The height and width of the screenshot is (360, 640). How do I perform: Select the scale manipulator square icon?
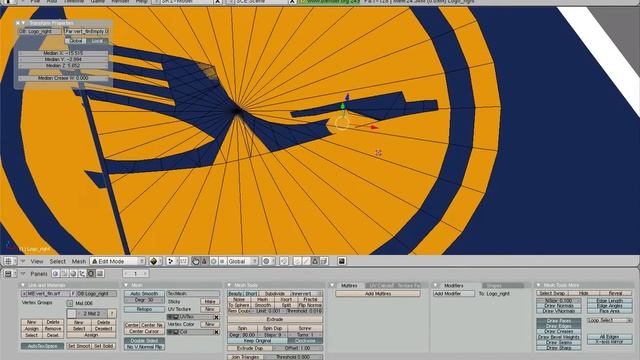[222, 261]
